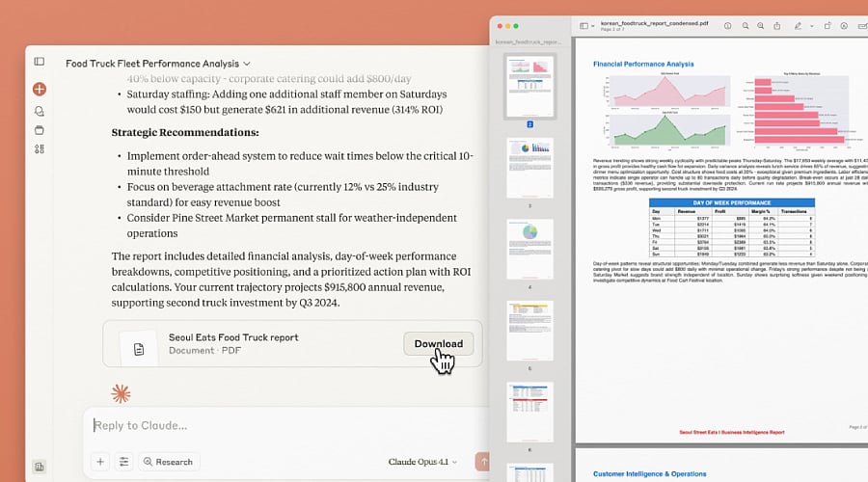This screenshot has height=482, width=868.
Task: Click Strategic Recommendations heading in chat
Action: [x=185, y=132]
